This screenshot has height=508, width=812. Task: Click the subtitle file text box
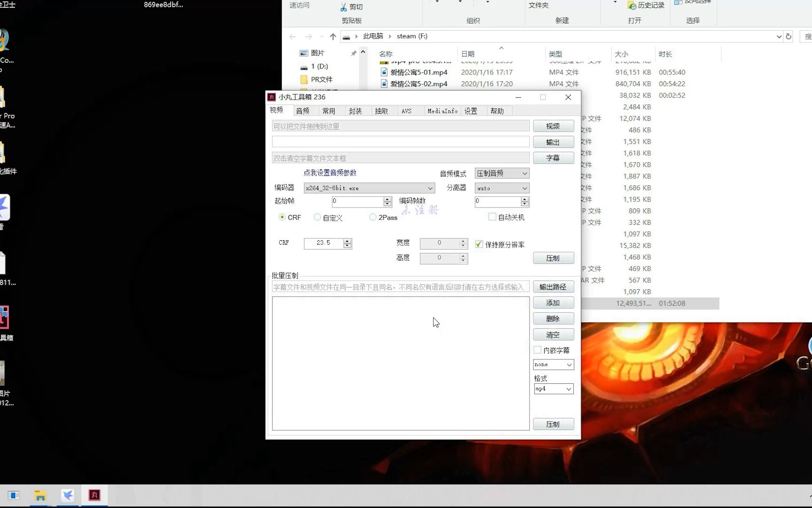[x=401, y=158]
